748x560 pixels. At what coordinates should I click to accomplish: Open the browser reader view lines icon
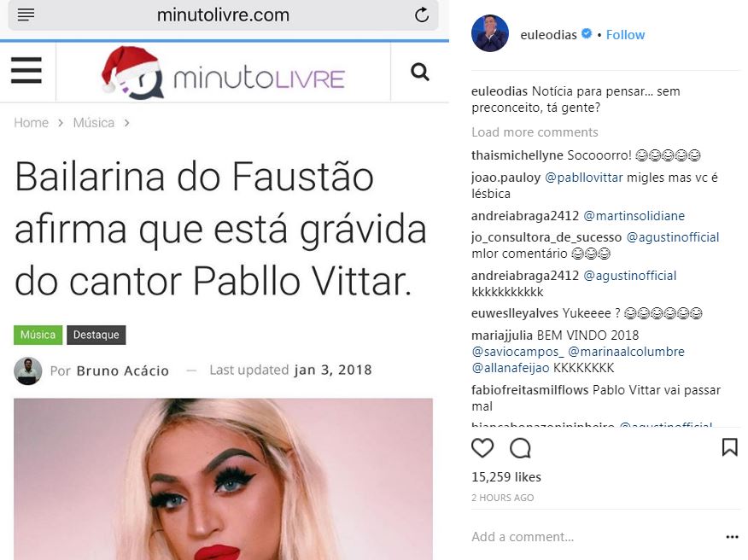point(26,15)
